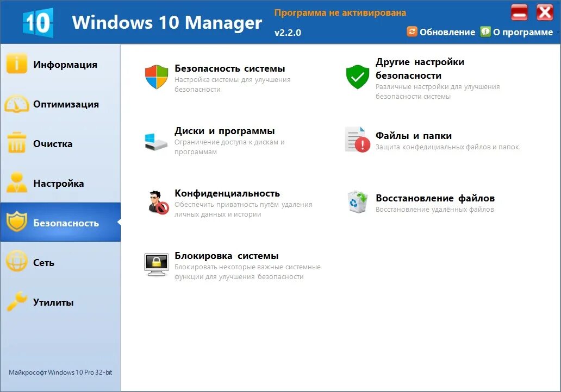The width and height of the screenshot is (561, 392).
Task: Click the wrench icon beside Утилиты
Action: 16,301
